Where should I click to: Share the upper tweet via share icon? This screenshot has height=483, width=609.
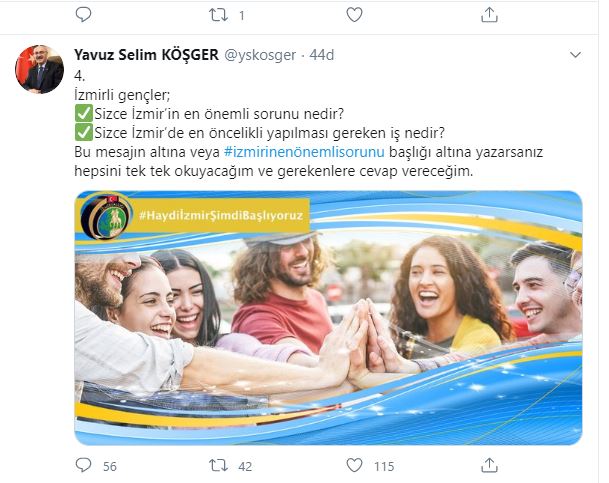click(489, 15)
